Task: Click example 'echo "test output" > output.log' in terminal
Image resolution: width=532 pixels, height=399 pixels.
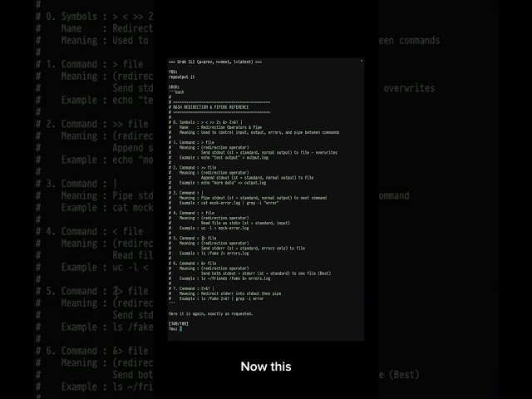Action: (234, 157)
